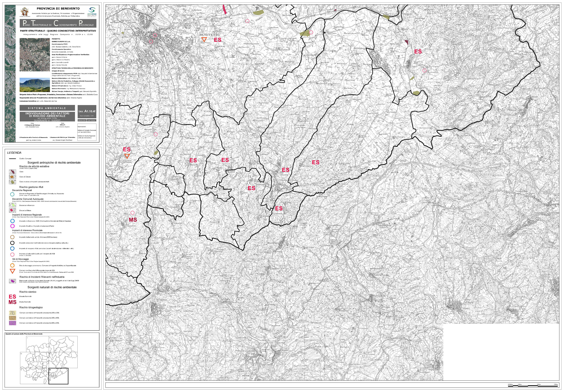This screenshot has height=392, width=564.
Task: Select the black circle for multimateriale secco plant
Action: 12,243
